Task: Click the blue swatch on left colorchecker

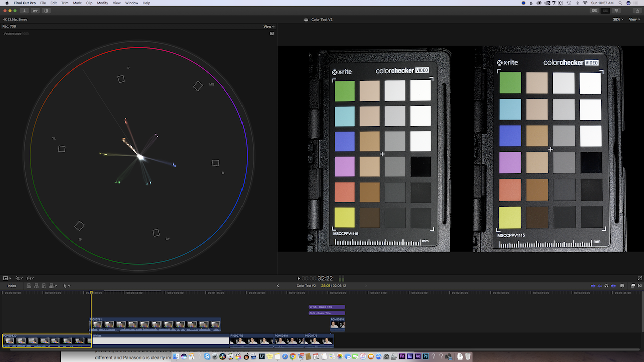Action: point(344,141)
